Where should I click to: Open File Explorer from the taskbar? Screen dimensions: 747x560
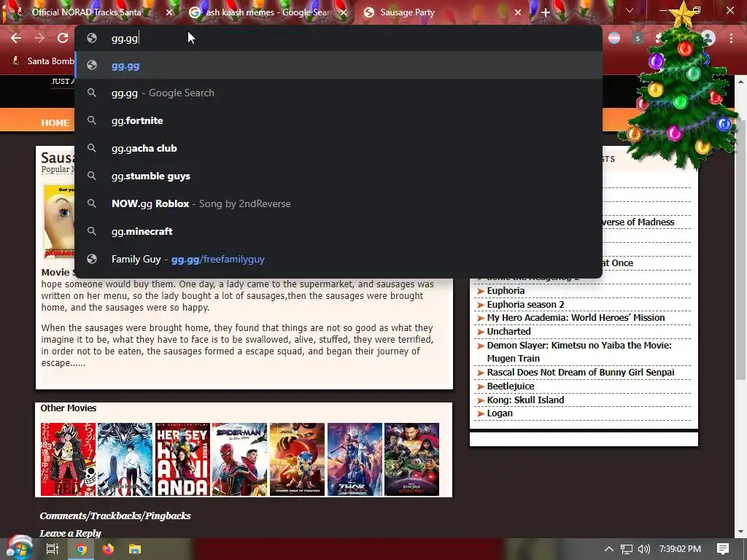pos(135,549)
